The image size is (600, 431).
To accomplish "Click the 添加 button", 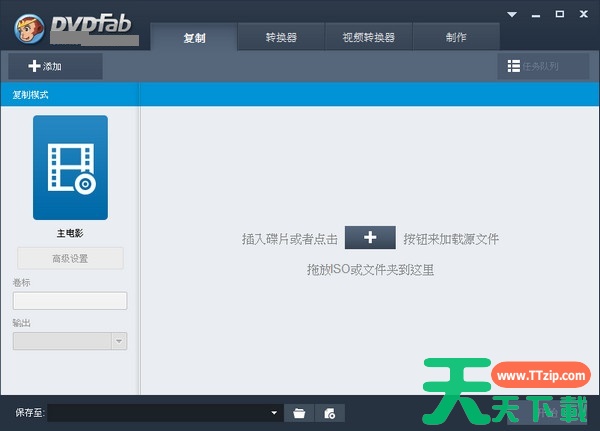I will [x=55, y=66].
